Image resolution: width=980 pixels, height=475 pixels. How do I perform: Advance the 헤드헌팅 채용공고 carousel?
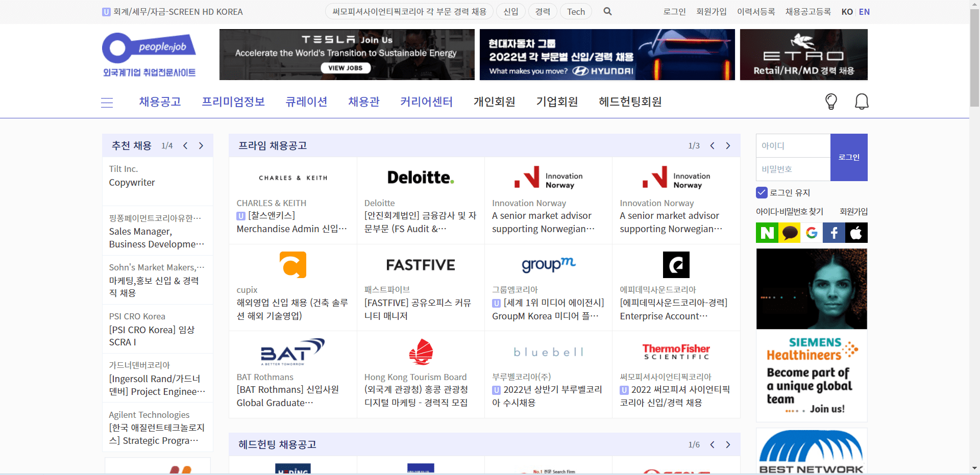[728, 444]
